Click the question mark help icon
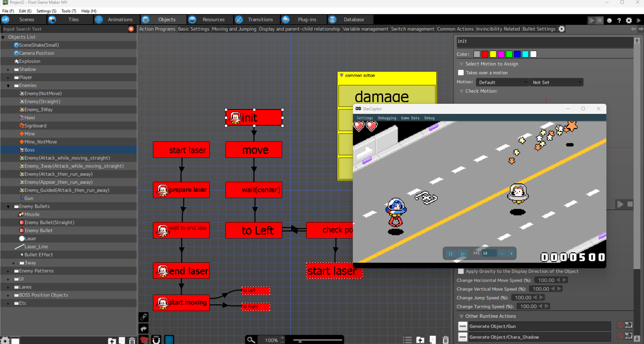 [619, 20]
